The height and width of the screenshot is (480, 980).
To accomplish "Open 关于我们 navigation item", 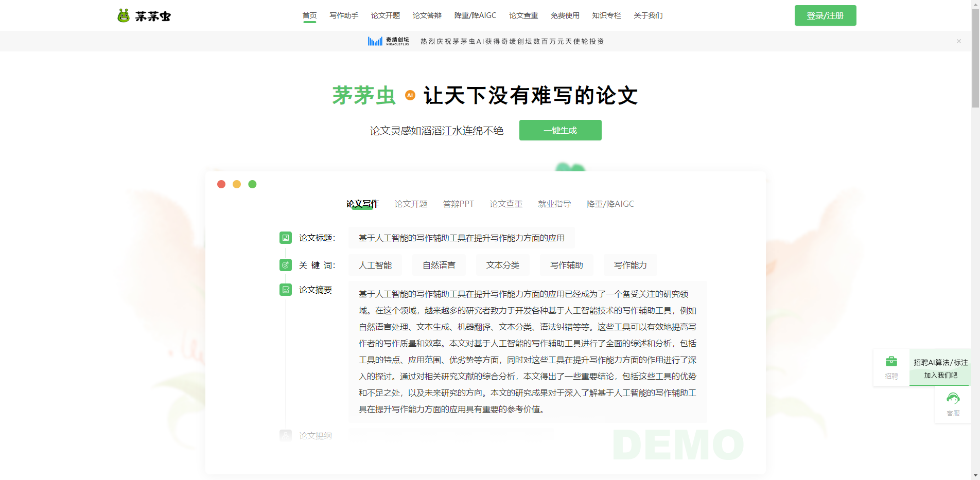I will click(x=649, y=15).
